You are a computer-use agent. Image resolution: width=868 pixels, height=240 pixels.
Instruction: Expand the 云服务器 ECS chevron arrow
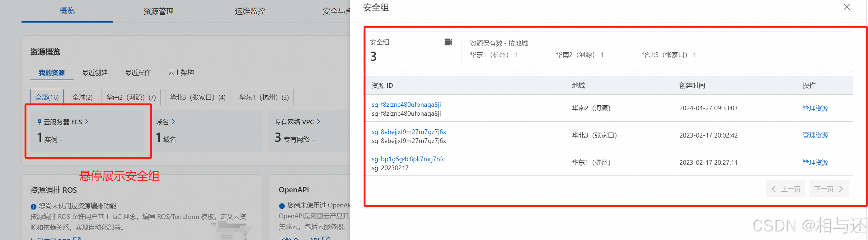(x=87, y=122)
